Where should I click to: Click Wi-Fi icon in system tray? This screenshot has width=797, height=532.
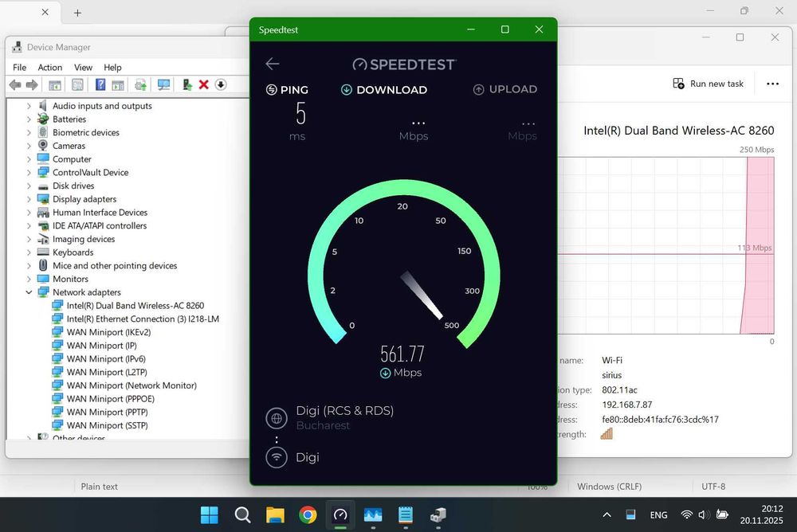pyautogui.click(x=687, y=514)
